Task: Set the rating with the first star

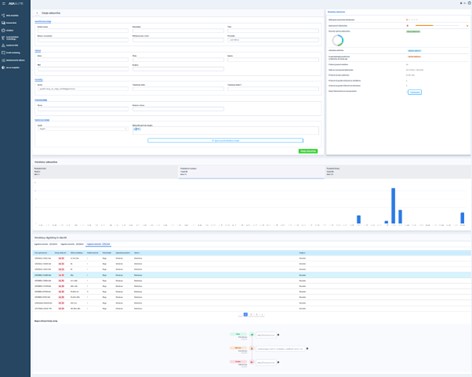Action: click(x=407, y=20)
